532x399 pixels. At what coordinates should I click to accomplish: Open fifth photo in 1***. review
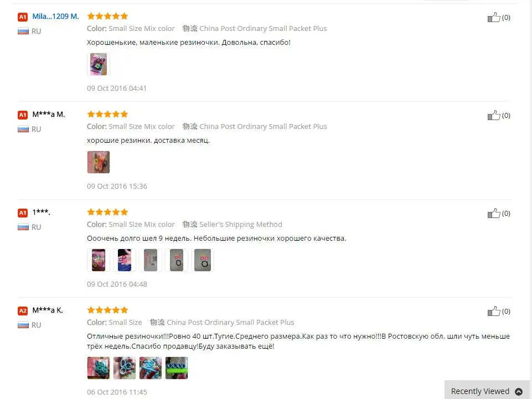pos(203,260)
